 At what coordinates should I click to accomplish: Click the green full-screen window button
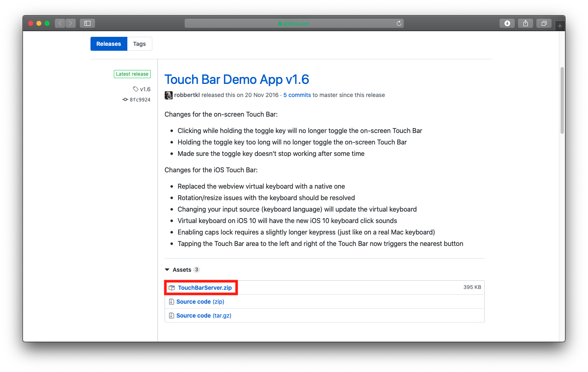click(47, 23)
